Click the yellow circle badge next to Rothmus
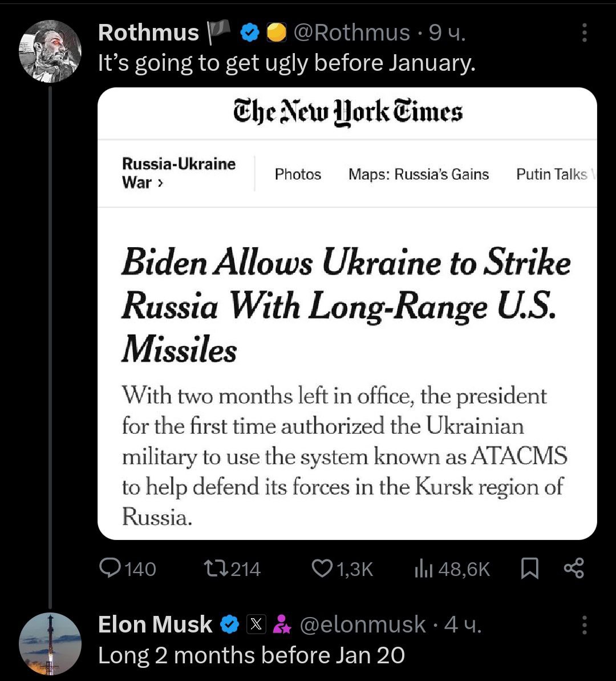The image size is (616, 681). pos(277,33)
